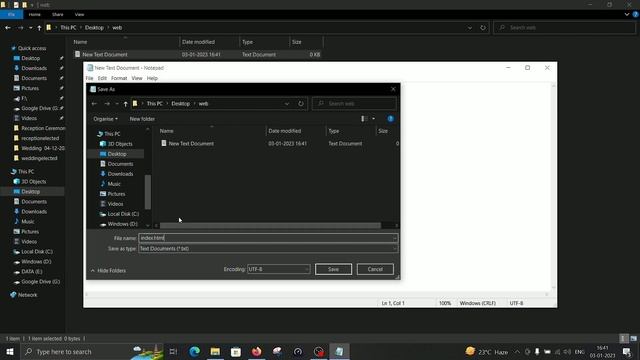Open weddingelected folder in Quick access
Viewport: 640px width, 360px height.
[39, 158]
